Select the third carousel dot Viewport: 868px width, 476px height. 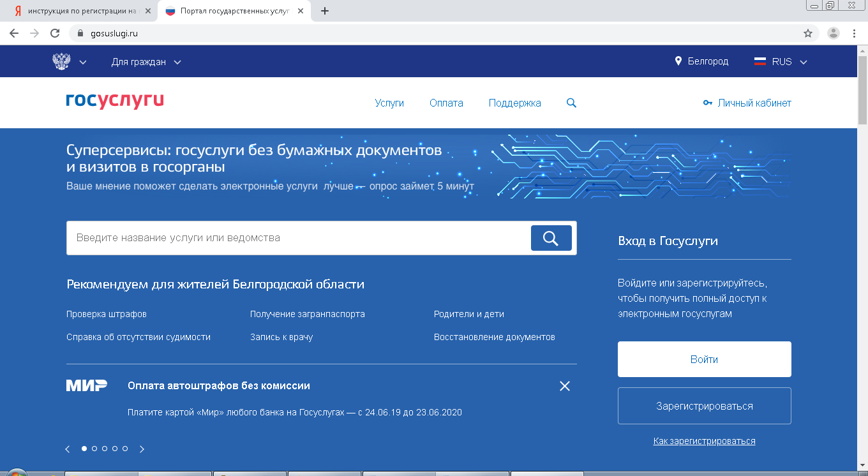(105, 449)
